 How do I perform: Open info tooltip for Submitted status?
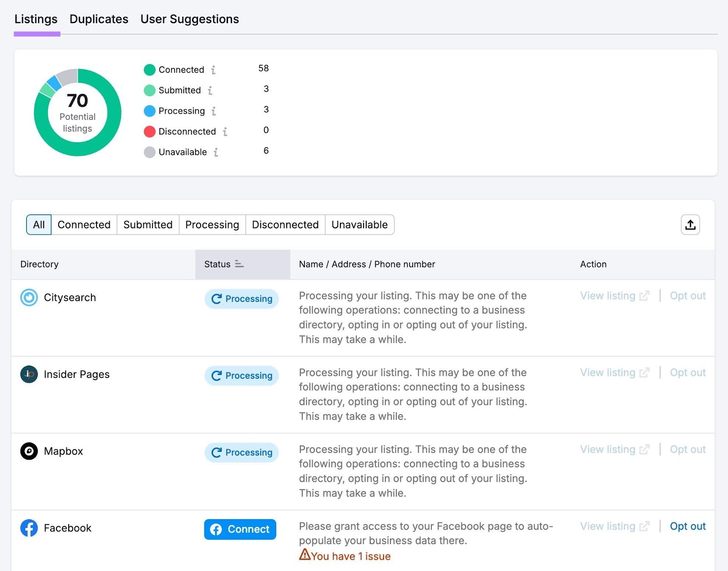pyautogui.click(x=210, y=90)
